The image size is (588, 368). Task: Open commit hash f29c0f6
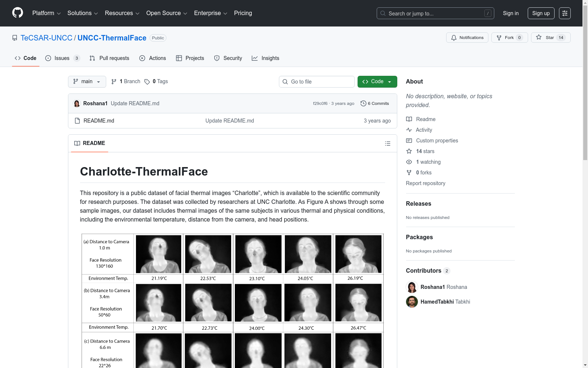[x=320, y=103]
